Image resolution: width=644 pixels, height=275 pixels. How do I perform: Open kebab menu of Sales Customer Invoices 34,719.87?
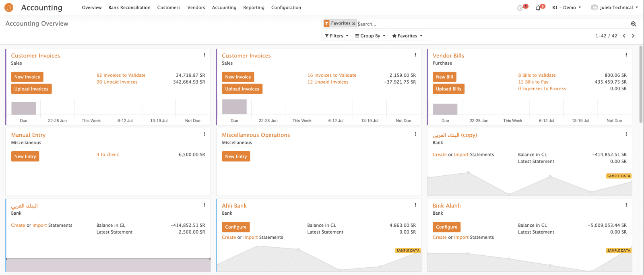[x=204, y=55]
